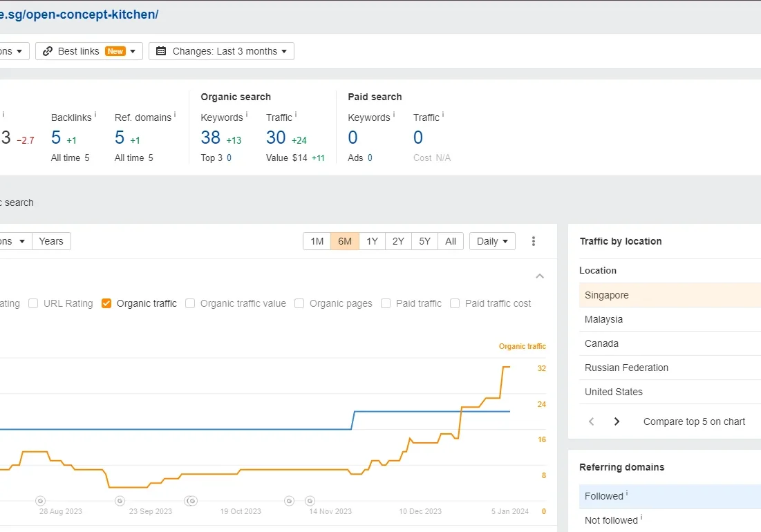This screenshot has width=761, height=532.
Task: Click the three-dot chart options icon
Action: [534, 241]
